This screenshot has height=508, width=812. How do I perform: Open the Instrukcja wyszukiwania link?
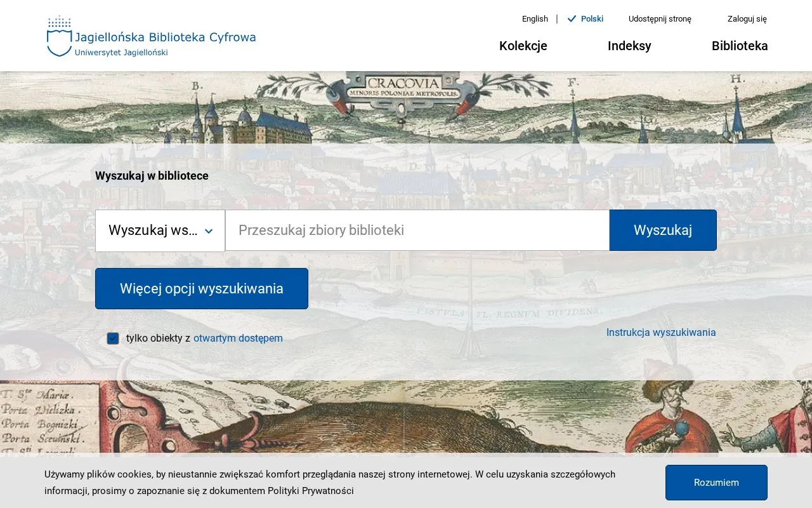coord(661,333)
